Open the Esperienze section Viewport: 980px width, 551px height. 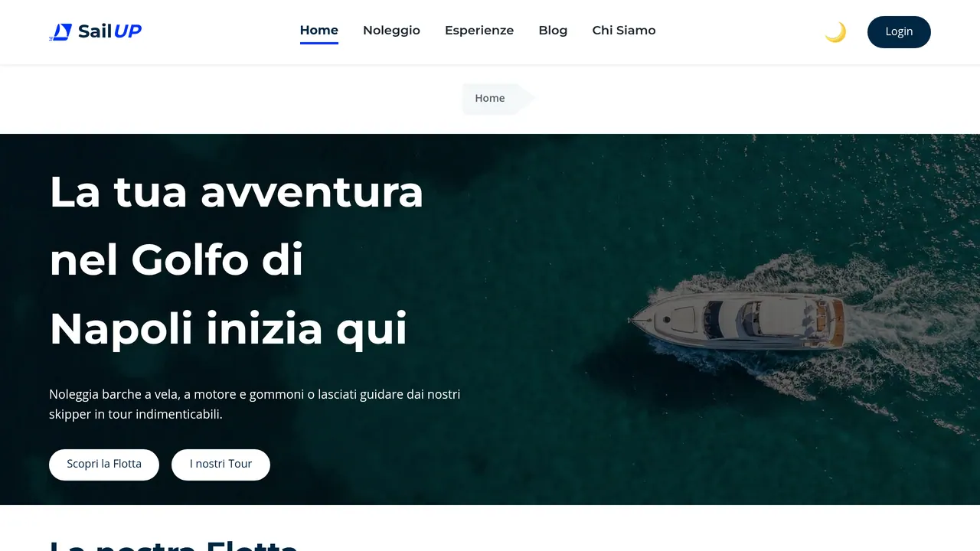pyautogui.click(x=479, y=31)
